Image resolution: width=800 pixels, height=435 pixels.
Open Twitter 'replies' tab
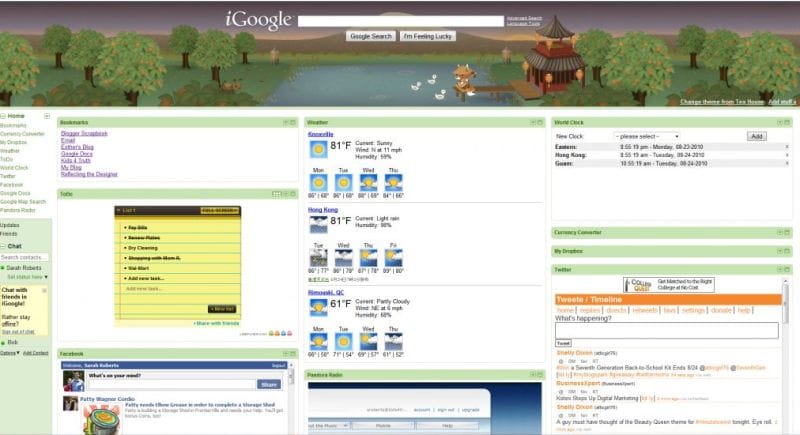tap(589, 310)
